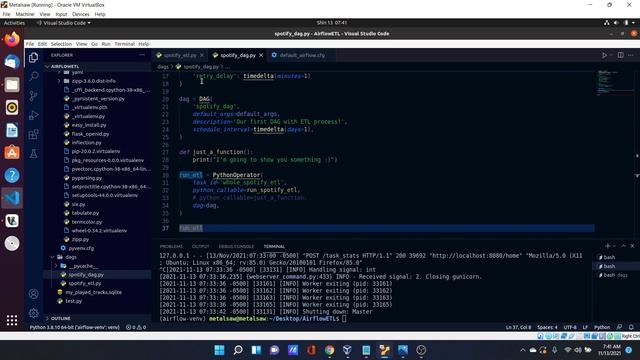Launch Firefox from the Ubuntu dock
Viewport: 640px width, 360px height.
click(12, 40)
